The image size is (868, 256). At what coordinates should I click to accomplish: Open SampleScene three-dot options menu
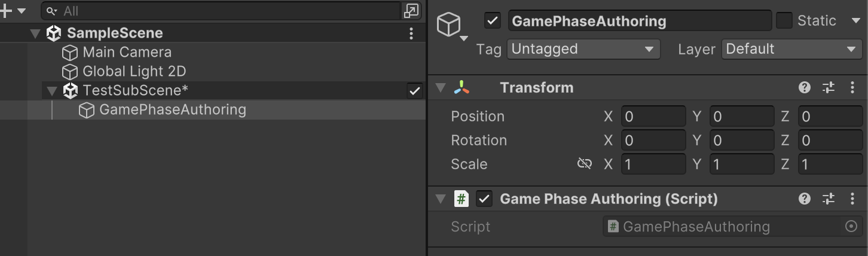411,33
